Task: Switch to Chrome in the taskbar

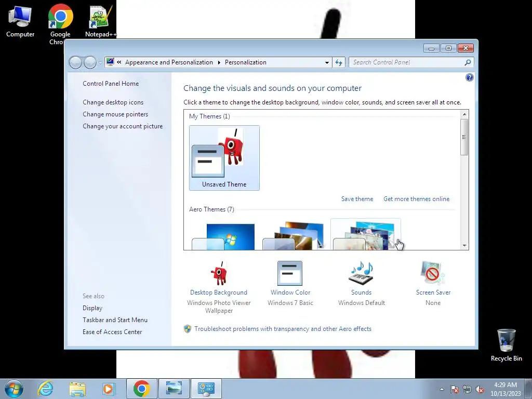Action: pyautogui.click(x=142, y=389)
